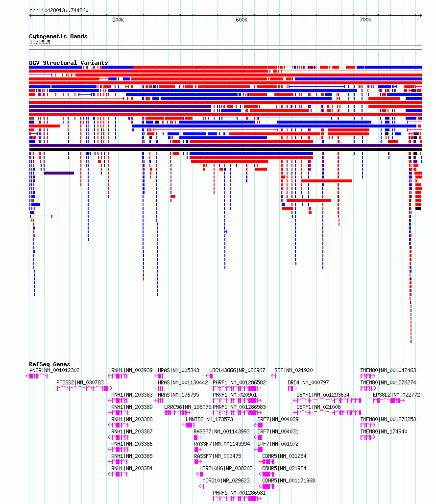Screen dimensions: 436x504
Task: Click CDHR5|NM_031264 transcript label
Action: point(284,456)
